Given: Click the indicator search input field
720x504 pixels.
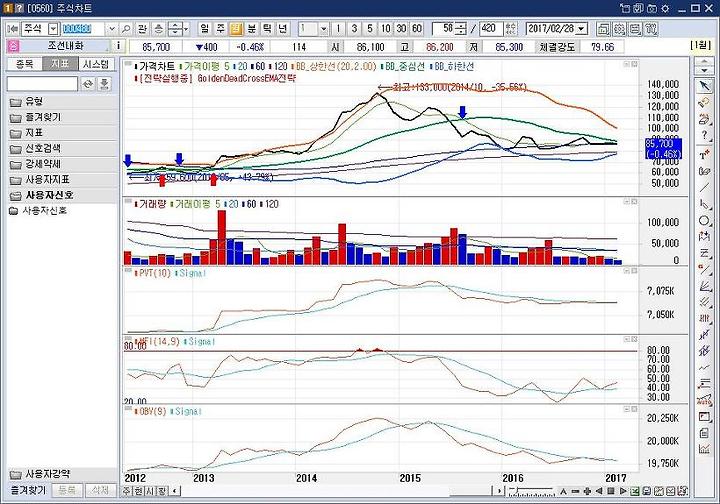Looking at the screenshot, I should tap(42, 84).
